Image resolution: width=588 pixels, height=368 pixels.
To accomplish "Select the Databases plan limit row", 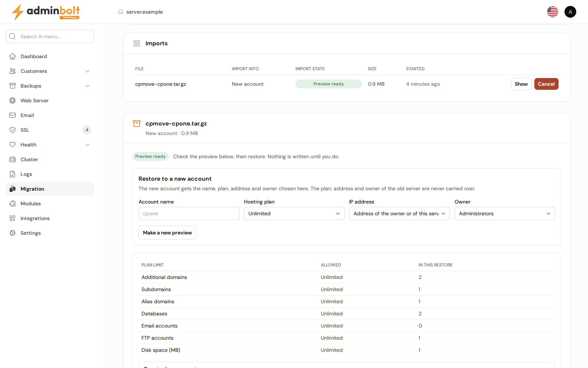I will tap(347, 314).
